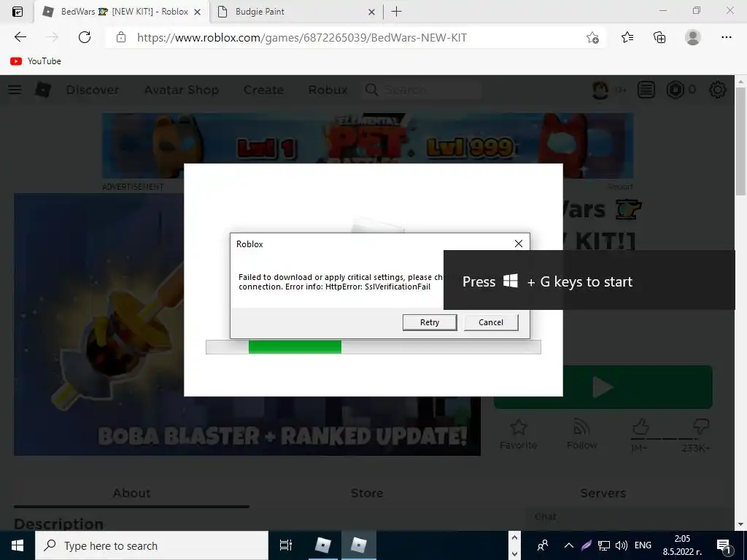Image resolution: width=747 pixels, height=560 pixels.
Task: Switch to the About tab
Action: tap(131, 493)
